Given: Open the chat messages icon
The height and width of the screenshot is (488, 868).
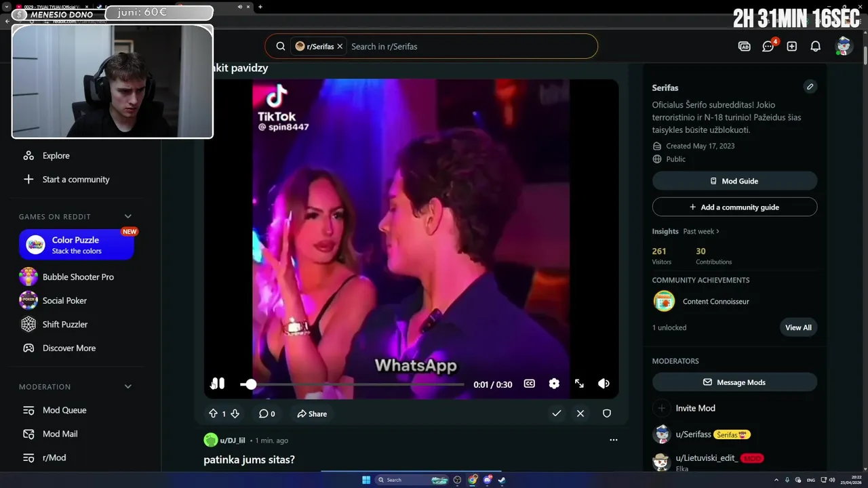Looking at the screenshot, I should pyautogui.click(x=768, y=46).
